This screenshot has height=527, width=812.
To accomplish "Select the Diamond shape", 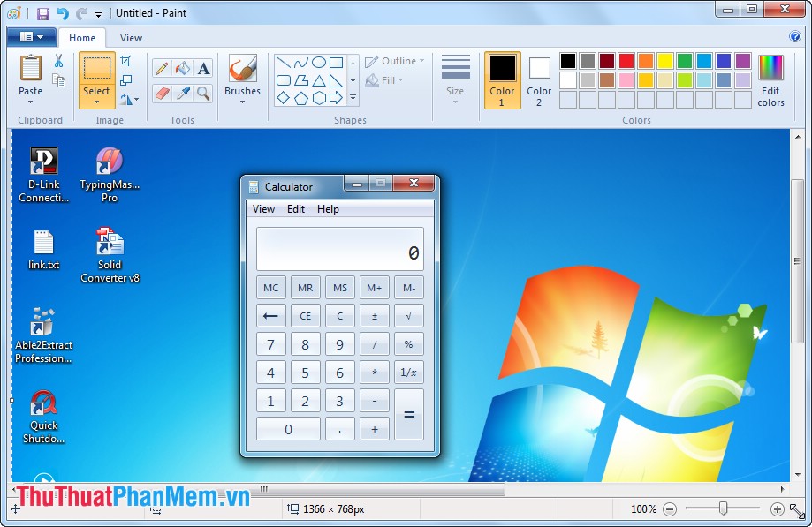I will [x=284, y=97].
